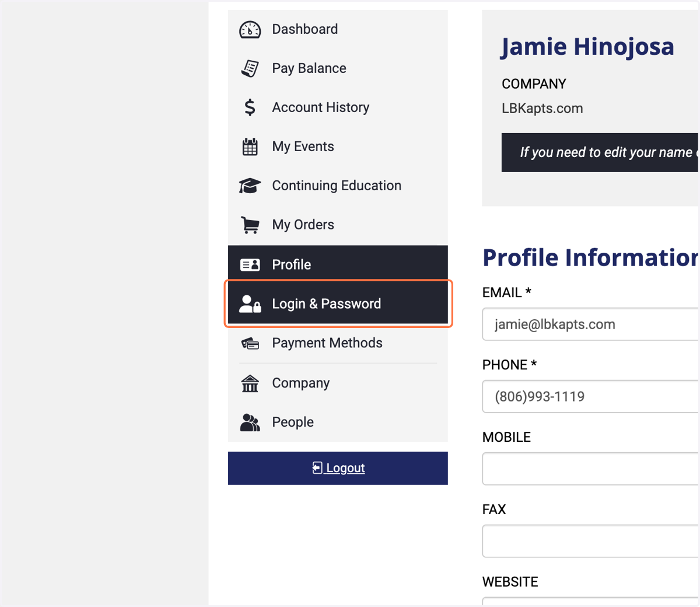Screen dimensions: 700x607
Task: Open Continuing Education section
Action: pyautogui.click(x=338, y=186)
